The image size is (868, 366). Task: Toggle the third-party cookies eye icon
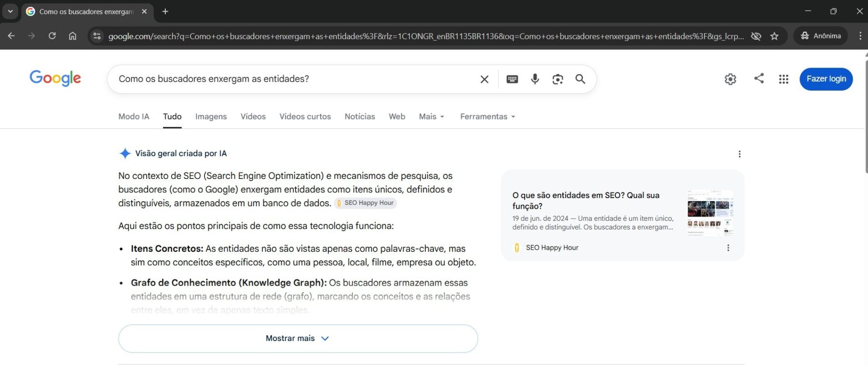(756, 36)
